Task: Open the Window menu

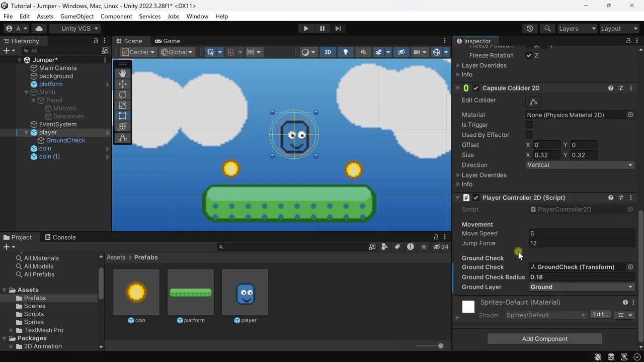Action: 197,16
